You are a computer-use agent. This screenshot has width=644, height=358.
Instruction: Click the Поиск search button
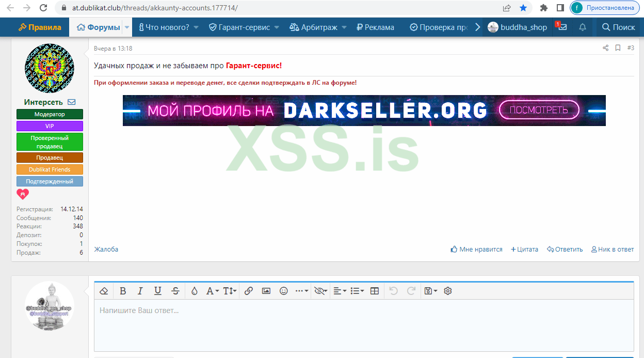[x=619, y=27]
